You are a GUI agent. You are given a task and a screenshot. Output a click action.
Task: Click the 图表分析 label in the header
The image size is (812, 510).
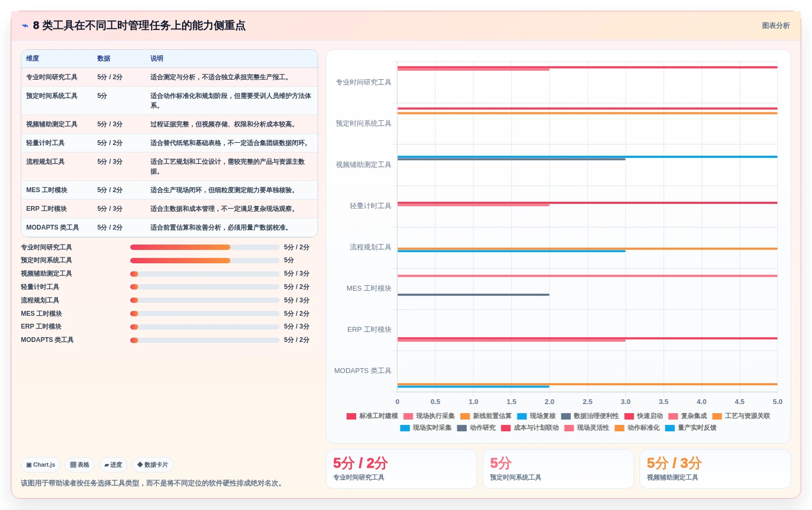776,26
